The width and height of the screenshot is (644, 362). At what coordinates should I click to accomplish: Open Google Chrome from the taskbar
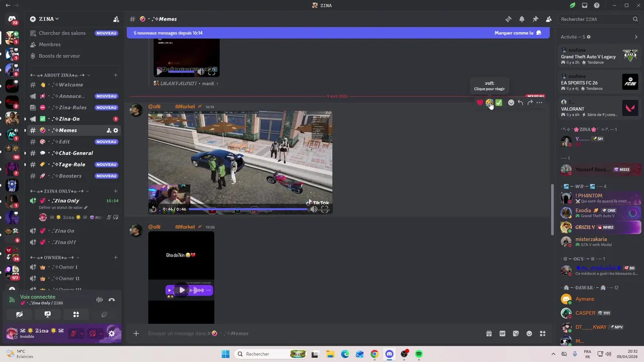(374, 354)
